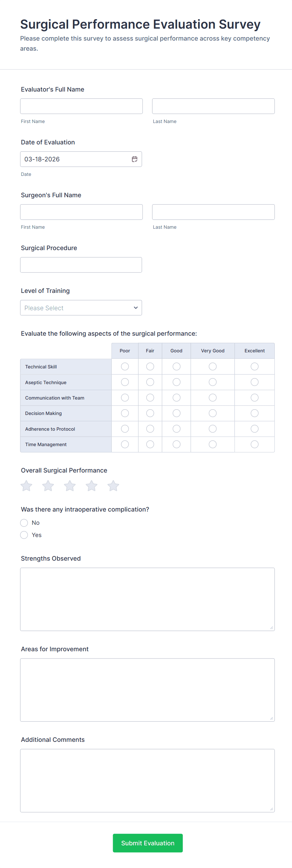This screenshot has width=292, height=868.
Task: Open the calendar date picker icon
Action: [x=135, y=159]
